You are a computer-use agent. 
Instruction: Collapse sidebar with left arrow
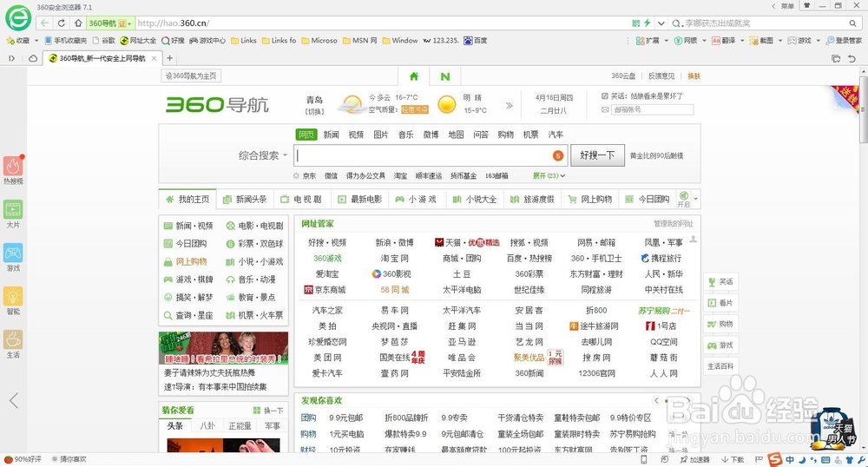[x=14, y=401]
